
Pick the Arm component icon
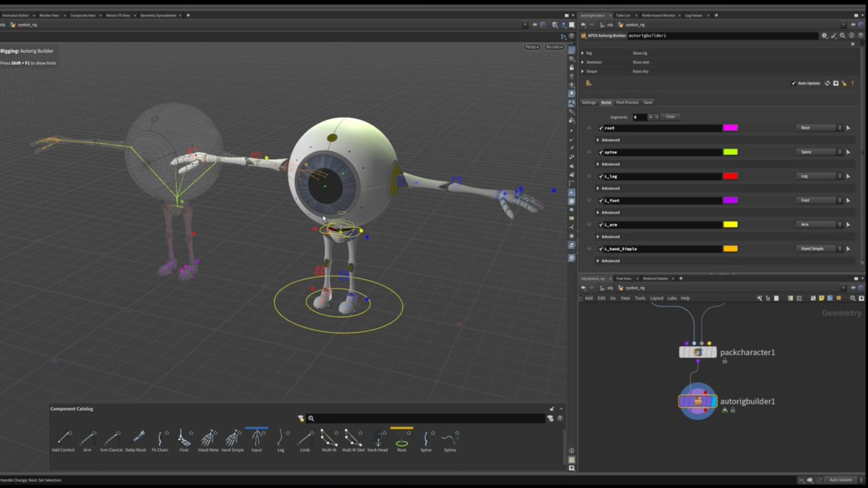[x=88, y=438]
